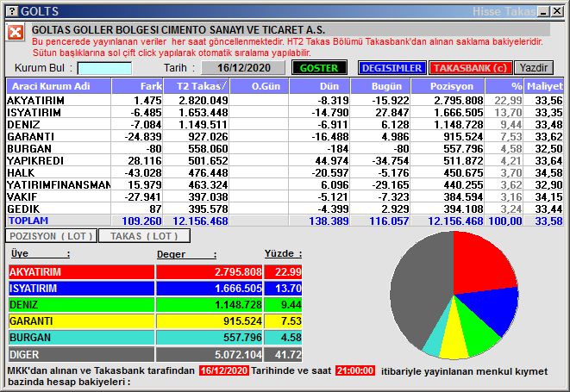Click the blue ISYATIRIM legend bar
The height and width of the screenshot is (392, 570).
[81, 288]
